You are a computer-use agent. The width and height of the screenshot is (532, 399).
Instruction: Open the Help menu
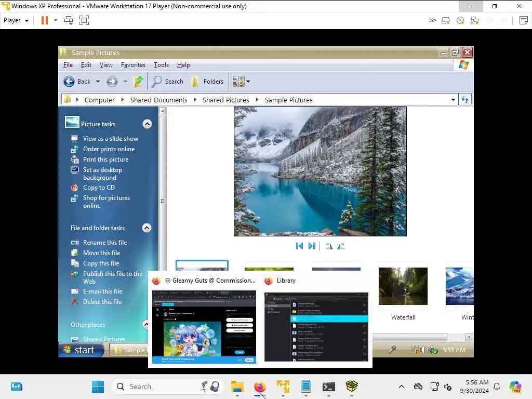point(183,65)
